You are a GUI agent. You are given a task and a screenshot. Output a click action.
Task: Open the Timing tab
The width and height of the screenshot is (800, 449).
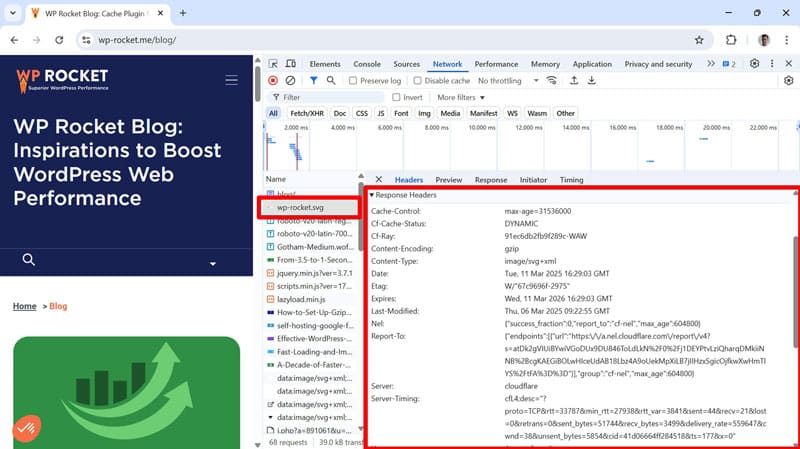[x=571, y=180]
